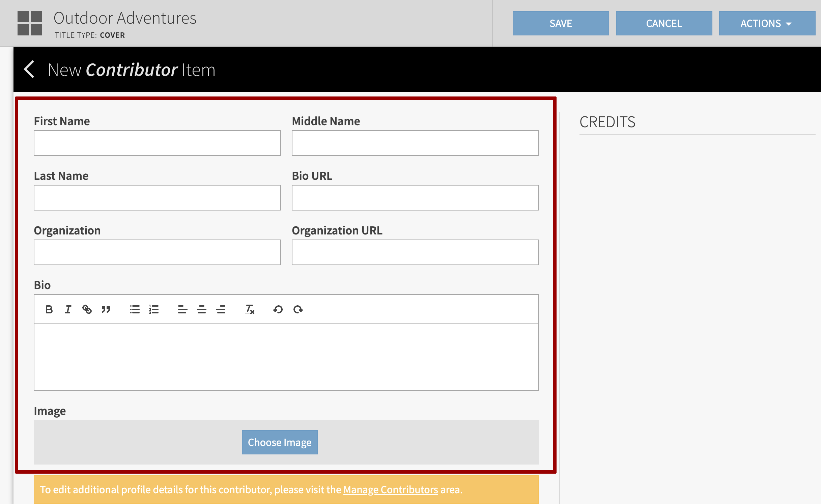
Task: Choose an image for the contributor
Action: pos(279,442)
